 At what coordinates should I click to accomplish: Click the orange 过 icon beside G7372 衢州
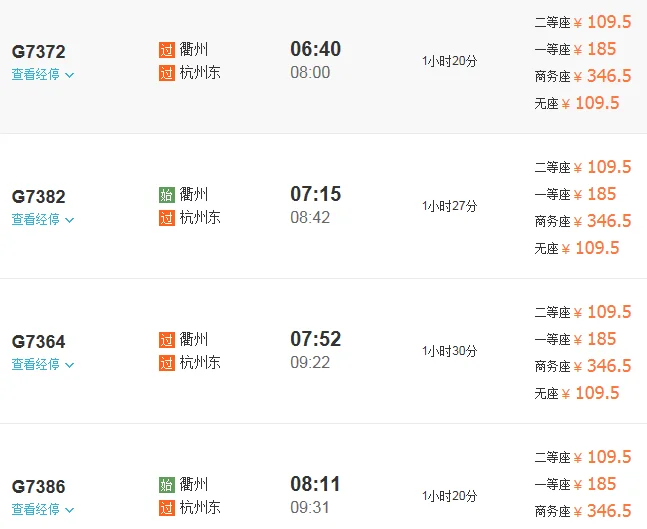click(x=166, y=50)
